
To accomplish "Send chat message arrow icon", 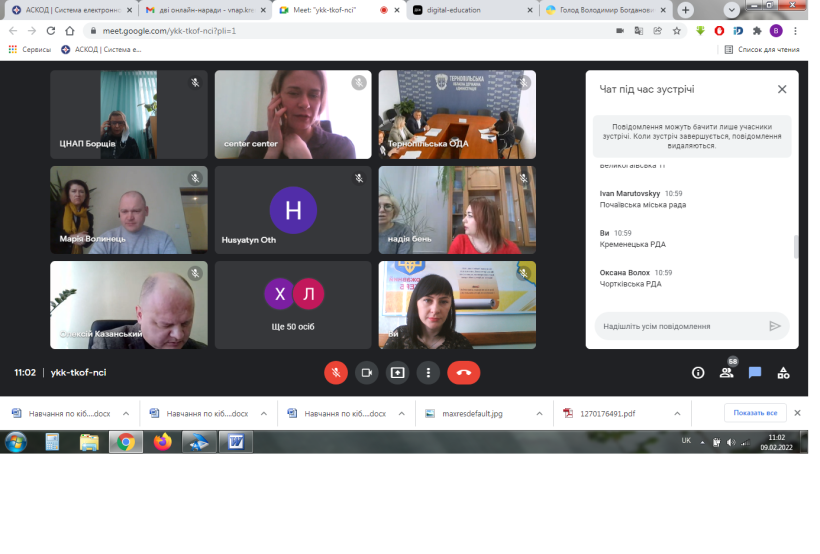I will (x=775, y=326).
